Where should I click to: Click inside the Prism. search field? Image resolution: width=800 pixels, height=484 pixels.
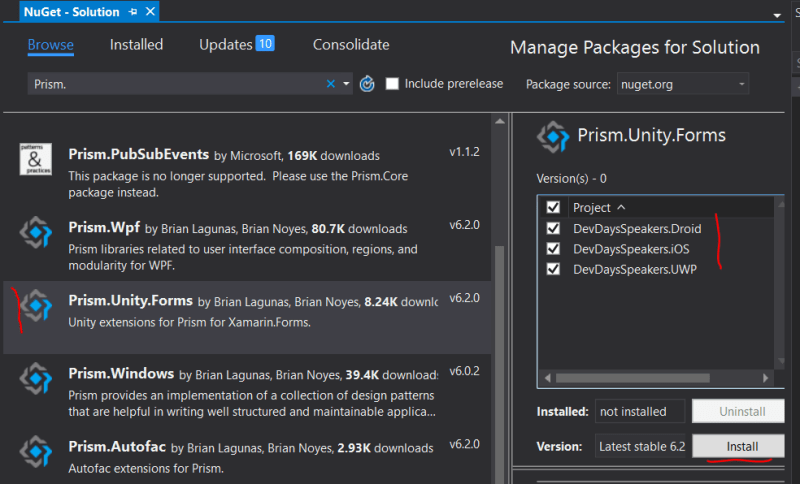(x=176, y=84)
